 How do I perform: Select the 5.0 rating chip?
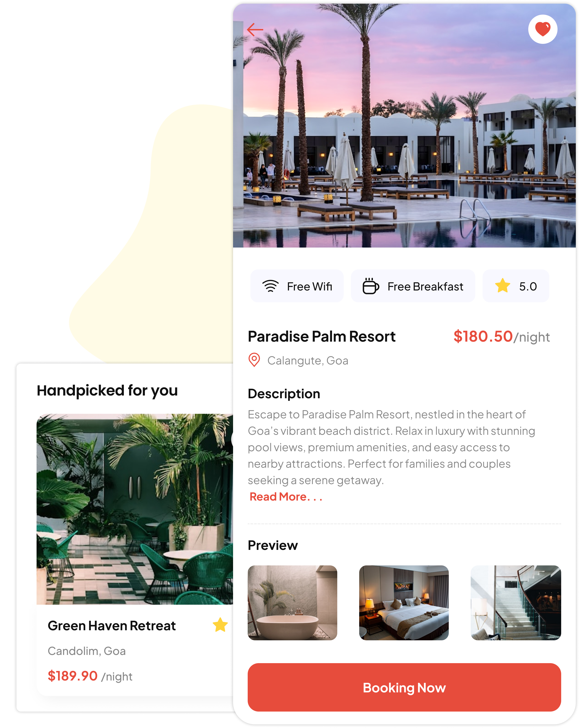coord(515,286)
